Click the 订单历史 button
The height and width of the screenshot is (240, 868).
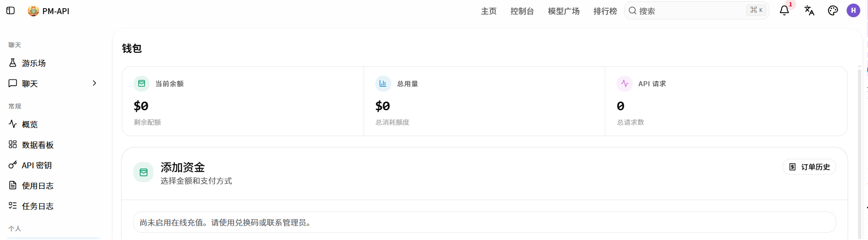click(809, 167)
